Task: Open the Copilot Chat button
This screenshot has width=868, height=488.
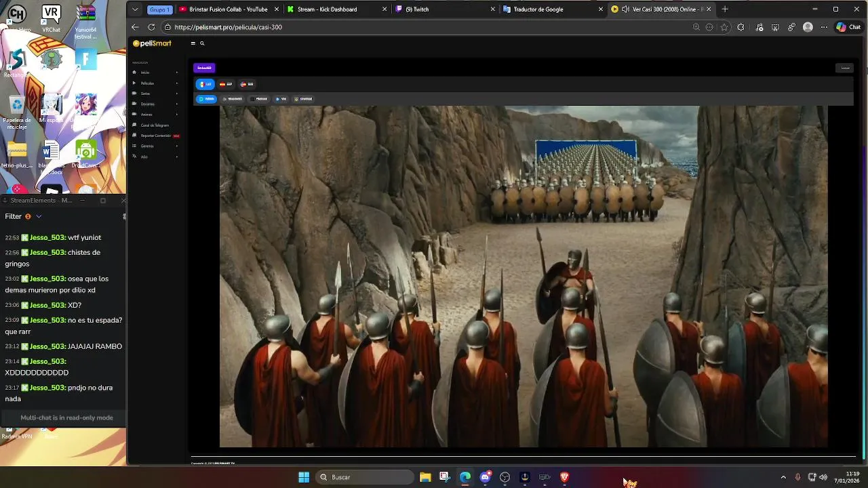Action: tap(849, 27)
